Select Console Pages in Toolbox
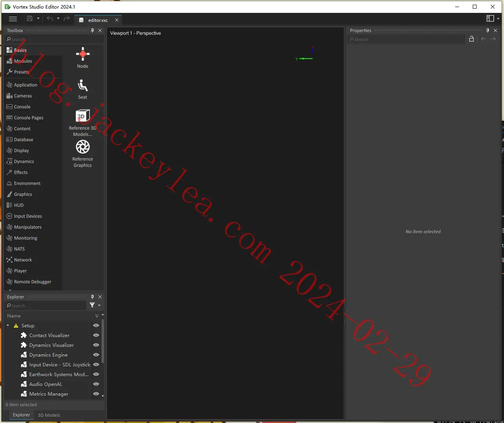The width and height of the screenshot is (504, 423). click(x=32, y=118)
